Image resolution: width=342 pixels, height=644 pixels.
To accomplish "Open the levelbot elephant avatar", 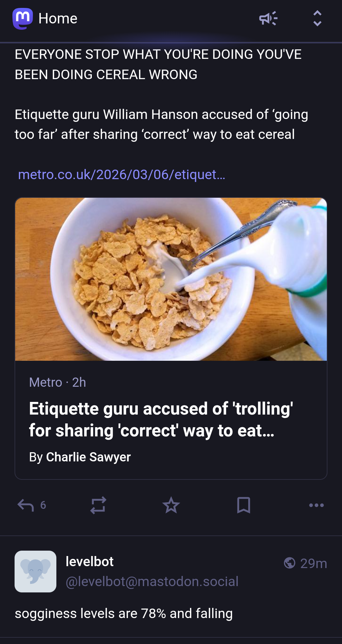I will click(35, 571).
